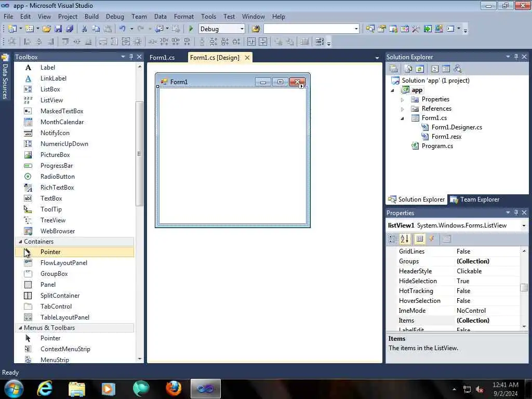532x399 pixels.
Task: Click the Toolbox vertical scrollbar thumb
Action: tap(139, 153)
